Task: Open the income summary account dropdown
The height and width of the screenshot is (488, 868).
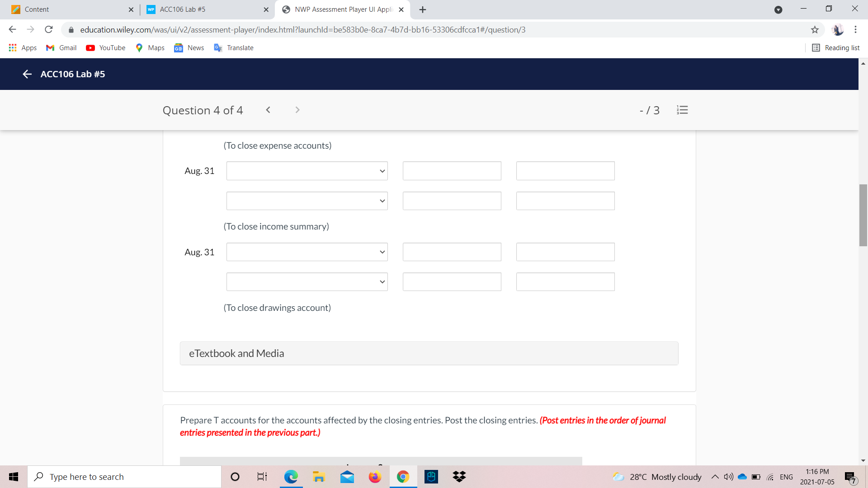Action: (307, 252)
